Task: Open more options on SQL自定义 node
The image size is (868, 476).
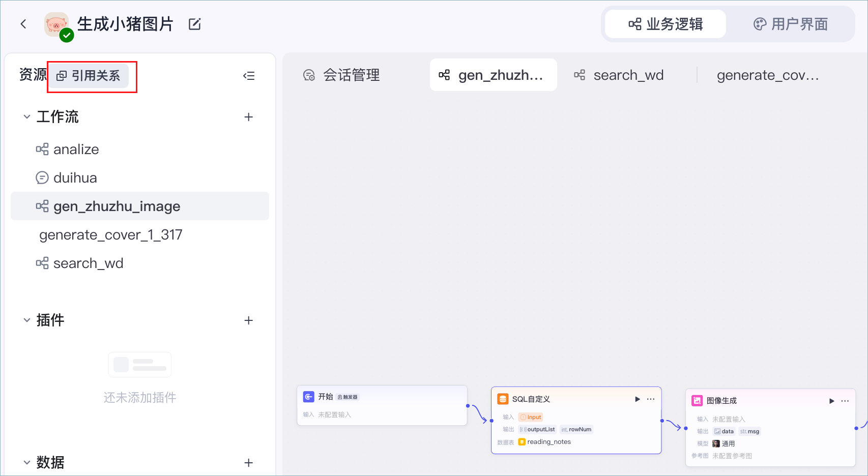Action: point(651,399)
